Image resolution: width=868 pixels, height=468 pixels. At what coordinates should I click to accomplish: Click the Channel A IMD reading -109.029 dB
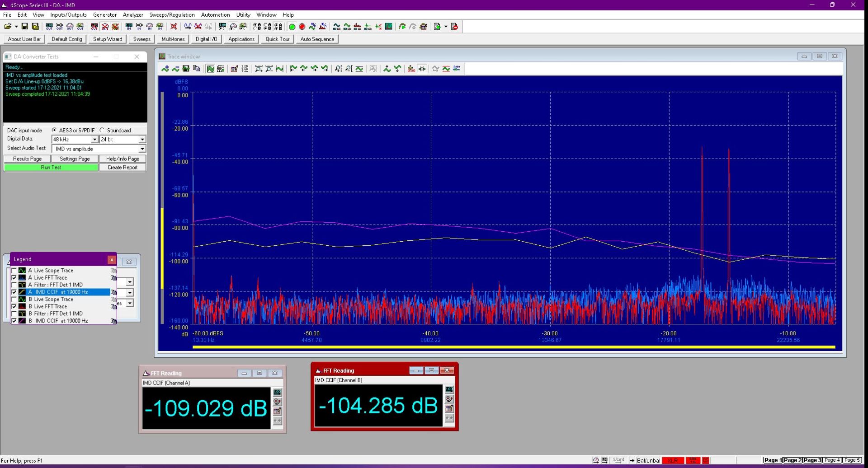tap(206, 408)
